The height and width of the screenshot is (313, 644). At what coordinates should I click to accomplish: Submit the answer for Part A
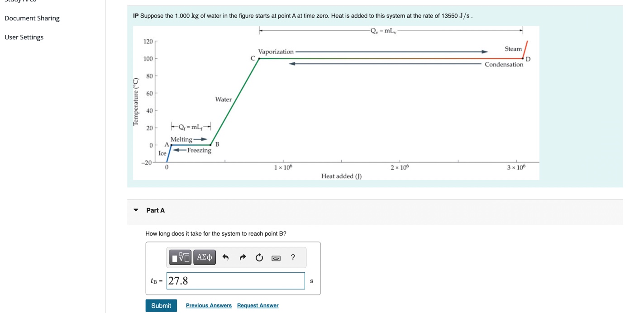(x=161, y=305)
